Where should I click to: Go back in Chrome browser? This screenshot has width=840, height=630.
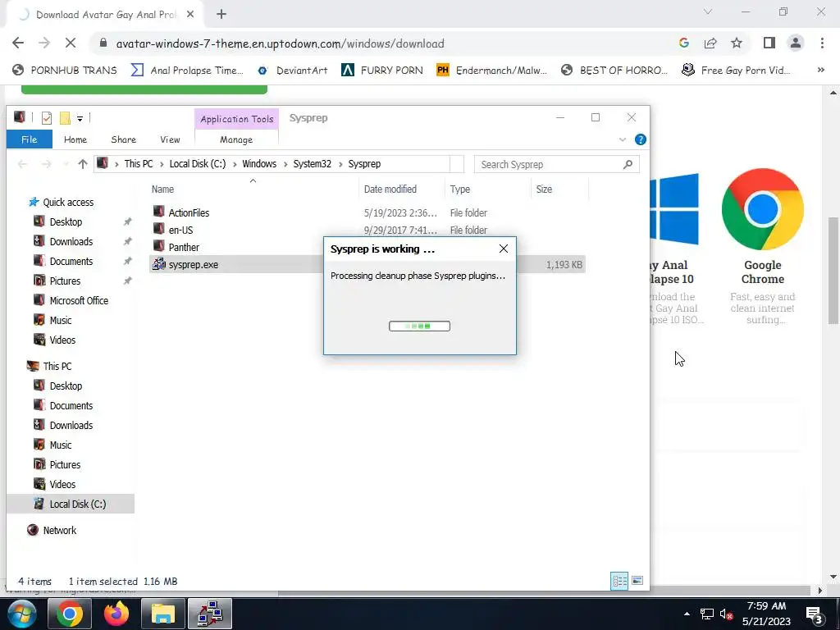click(18, 43)
